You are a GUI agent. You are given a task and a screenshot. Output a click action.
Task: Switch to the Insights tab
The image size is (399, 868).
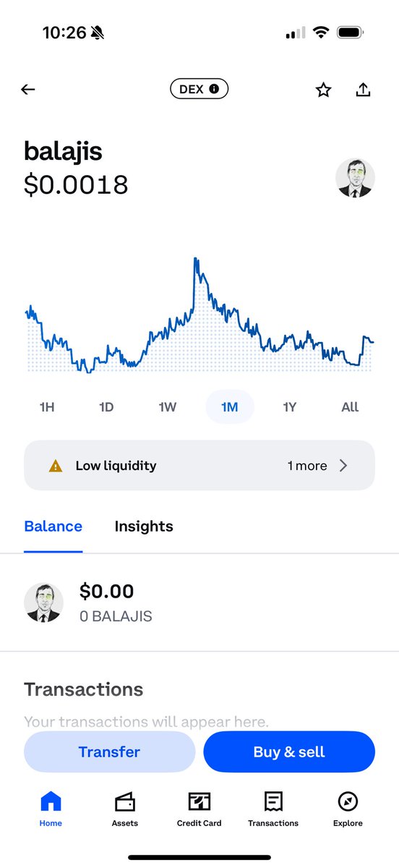144,527
